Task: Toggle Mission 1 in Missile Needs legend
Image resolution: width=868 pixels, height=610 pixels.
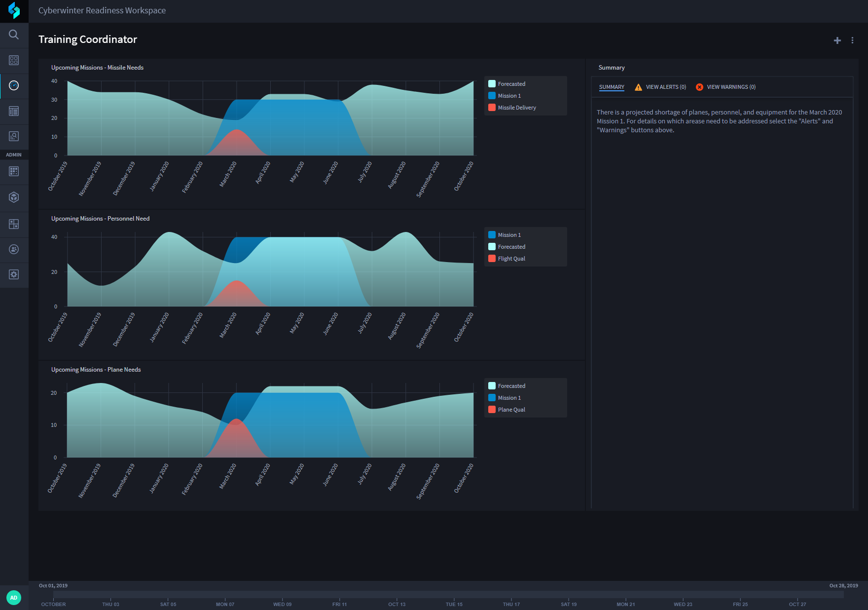Action: tap(505, 96)
